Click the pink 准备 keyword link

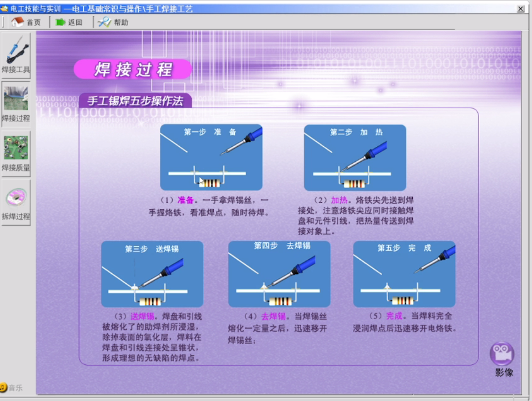pyautogui.click(x=185, y=201)
